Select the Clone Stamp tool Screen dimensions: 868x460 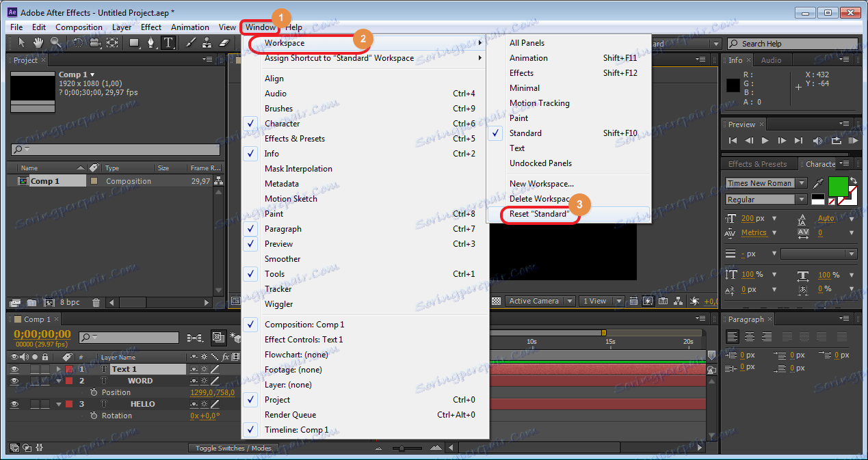pyautogui.click(x=208, y=42)
